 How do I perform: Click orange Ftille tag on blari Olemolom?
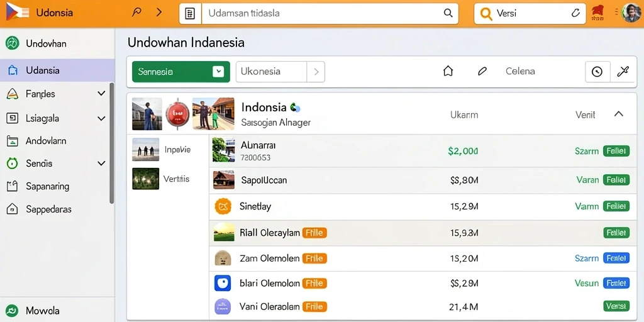(x=314, y=283)
